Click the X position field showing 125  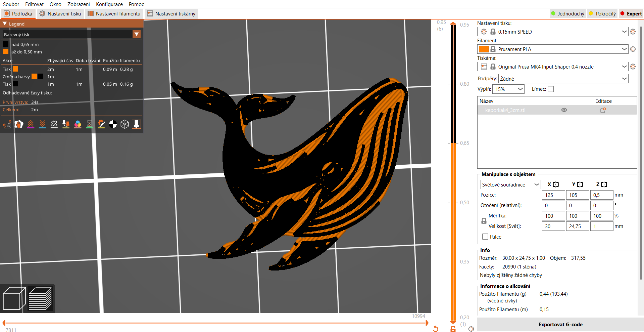tap(553, 195)
